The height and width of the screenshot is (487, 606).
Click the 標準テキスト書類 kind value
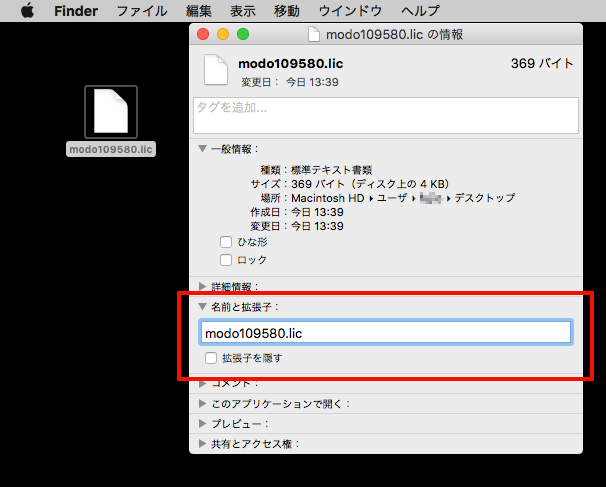[x=332, y=170]
